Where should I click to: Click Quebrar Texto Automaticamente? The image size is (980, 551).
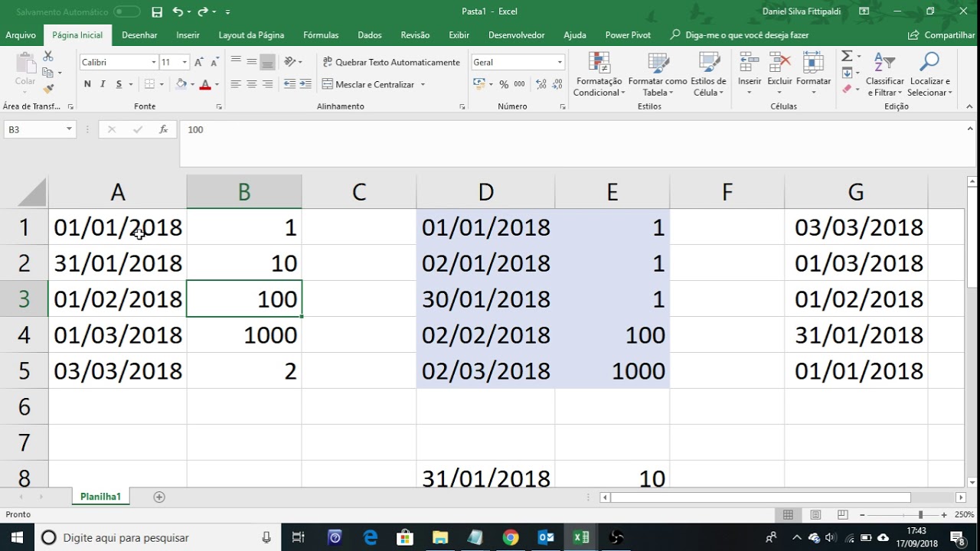click(x=391, y=62)
